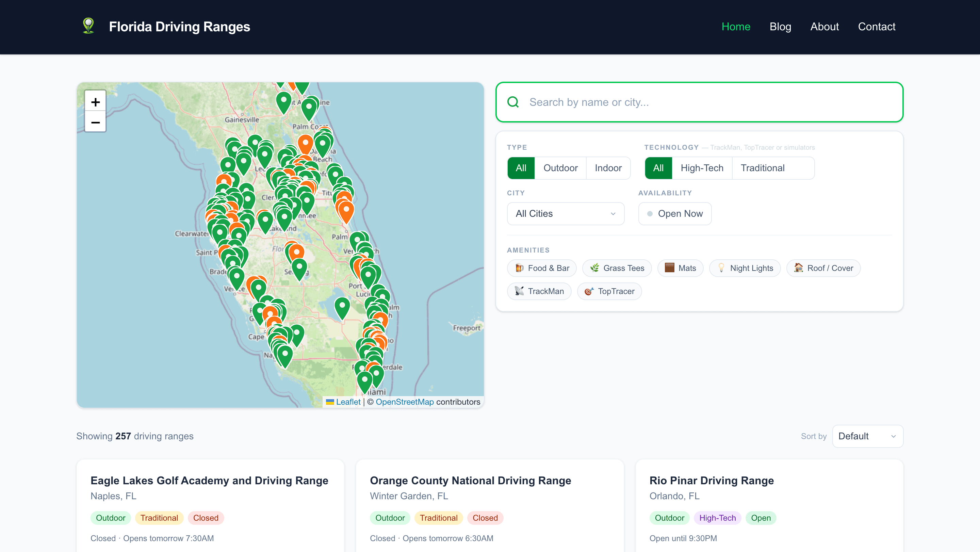Click the Traditional badge on Orange County National
The height and width of the screenshot is (552, 980).
click(438, 518)
